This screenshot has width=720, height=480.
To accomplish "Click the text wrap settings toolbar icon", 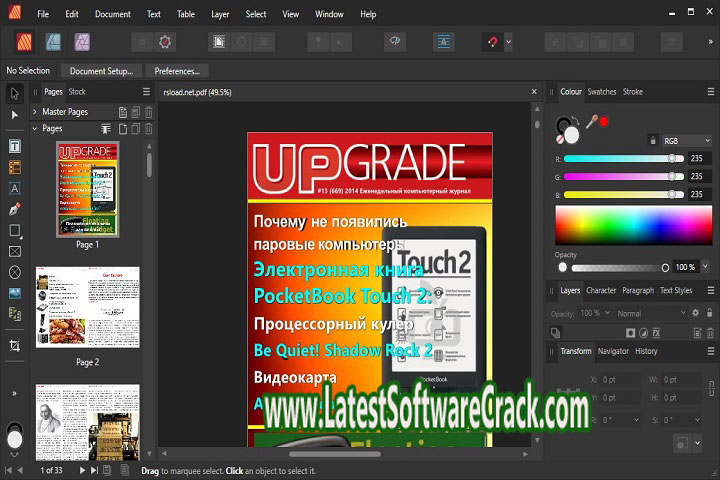I will tap(219, 42).
